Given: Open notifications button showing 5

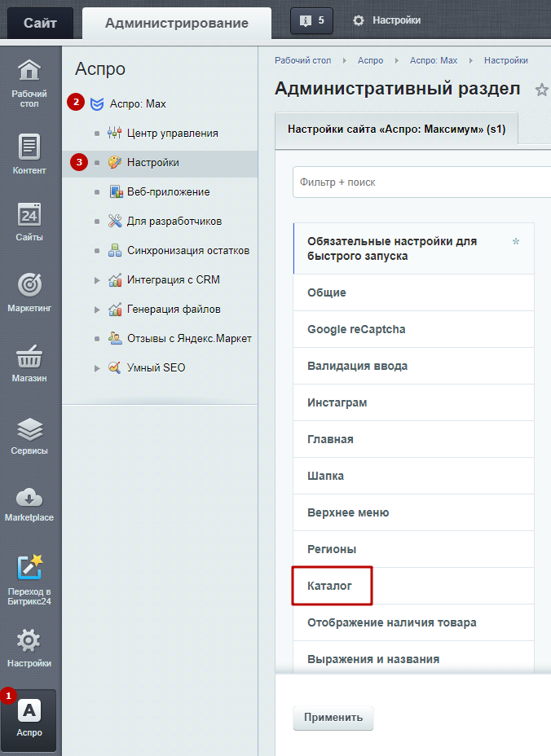Looking at the screenshot, I should click(x=311, y=20).
